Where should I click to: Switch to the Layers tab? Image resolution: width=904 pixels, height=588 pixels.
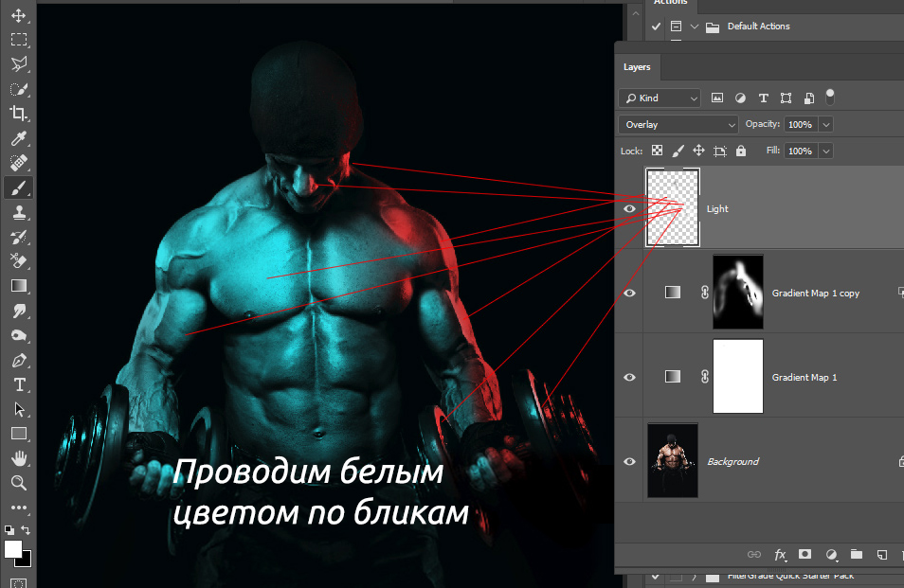637,67
